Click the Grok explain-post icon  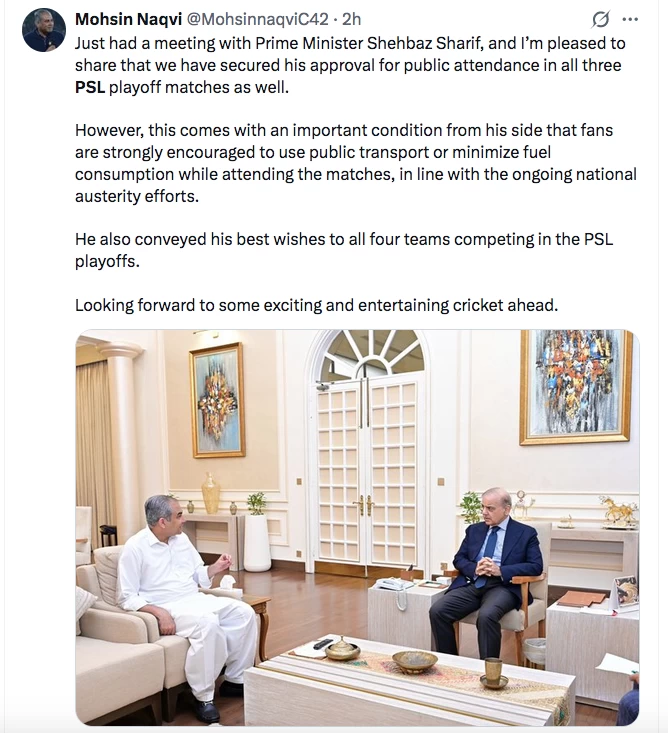(x=601, y=20)
